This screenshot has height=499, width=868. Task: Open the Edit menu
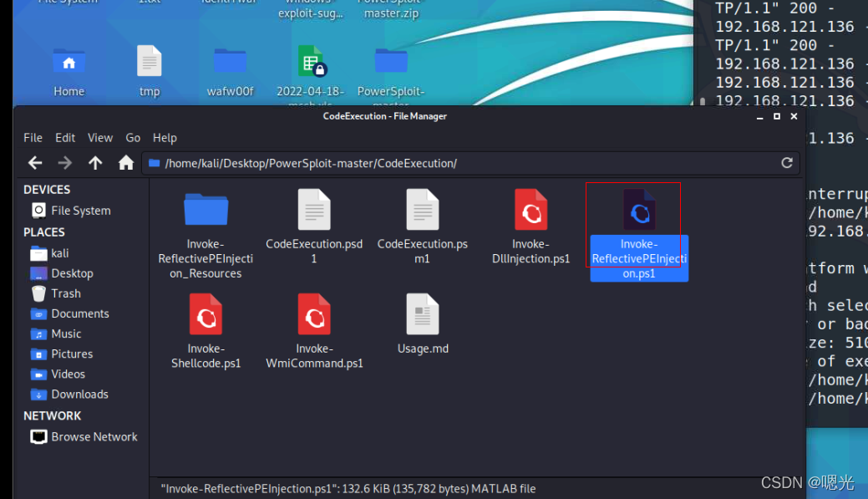pyautogui.click(x=65, y=137)
